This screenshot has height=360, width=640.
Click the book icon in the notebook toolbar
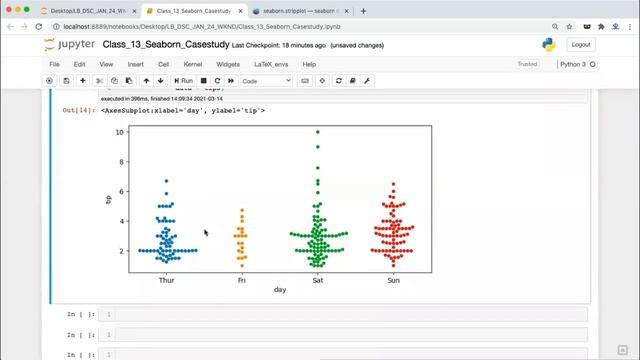[x=353, y=81]
